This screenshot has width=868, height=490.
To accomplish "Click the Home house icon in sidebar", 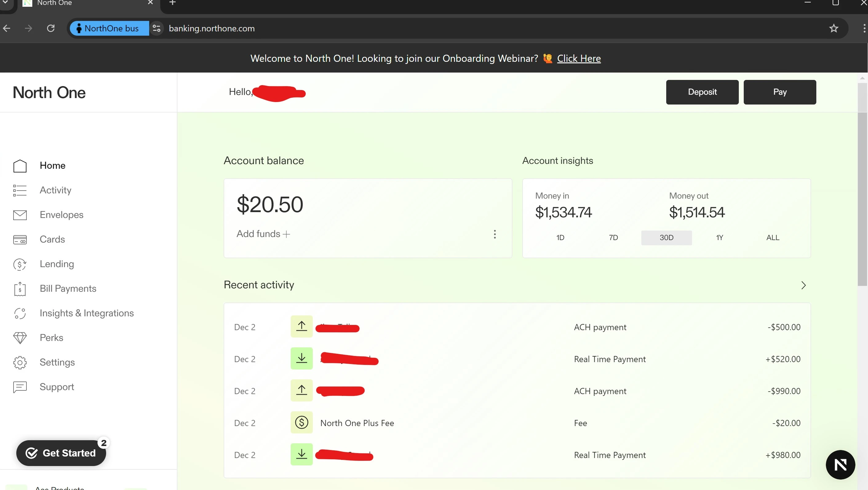I will click(20, 166).
